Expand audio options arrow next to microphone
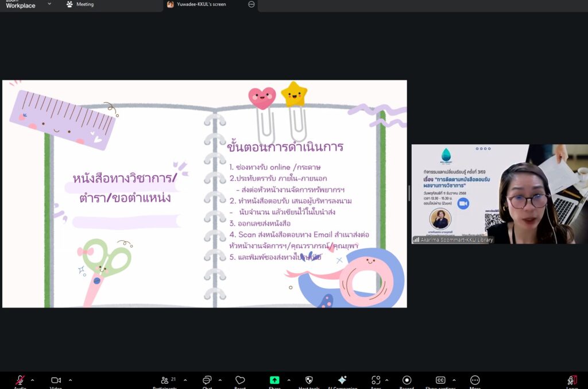This screenshot has height=389, width=588. [32, 380]
